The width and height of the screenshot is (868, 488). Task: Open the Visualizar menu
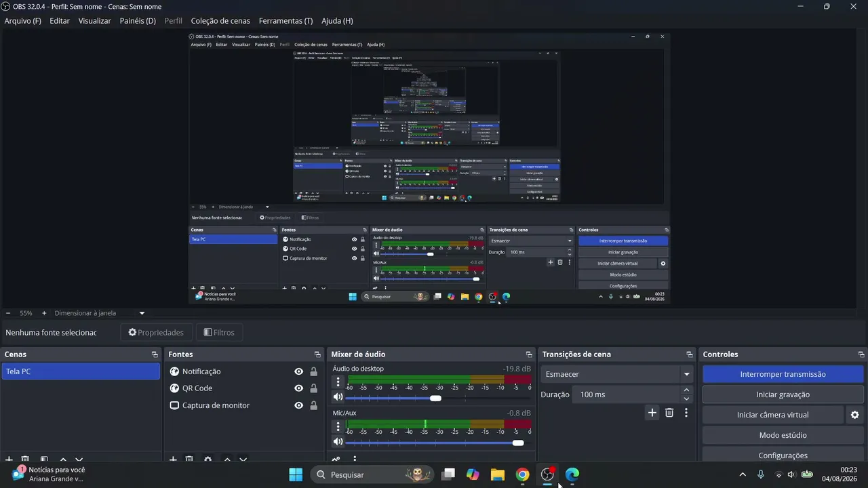(x=94, y=21)
